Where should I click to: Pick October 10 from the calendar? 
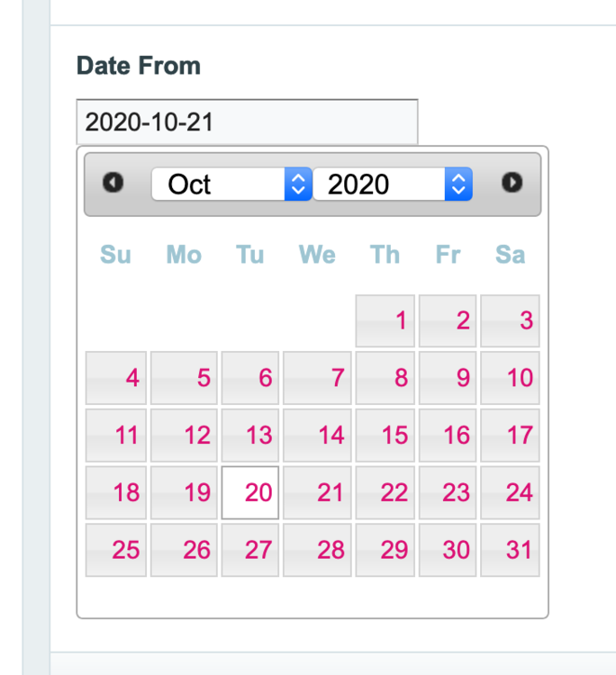[510, 378]
